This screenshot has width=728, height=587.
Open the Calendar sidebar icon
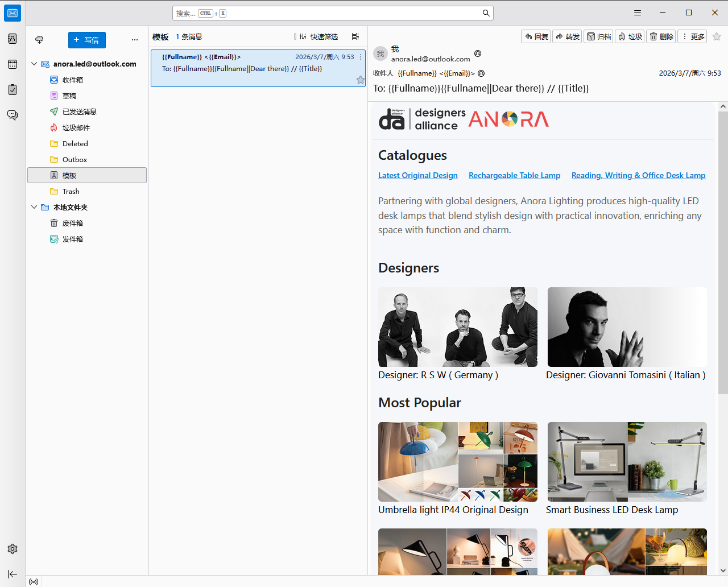13,64
